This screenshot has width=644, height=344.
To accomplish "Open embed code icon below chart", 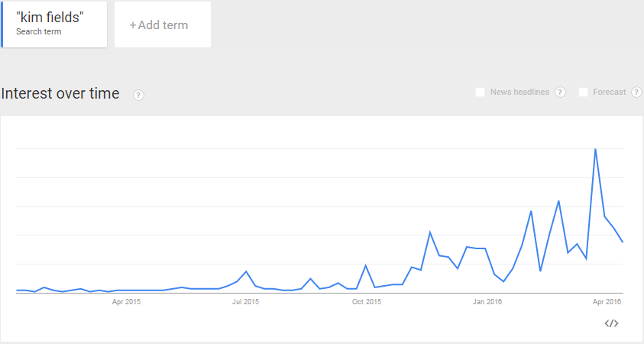I will coord(611,323).
